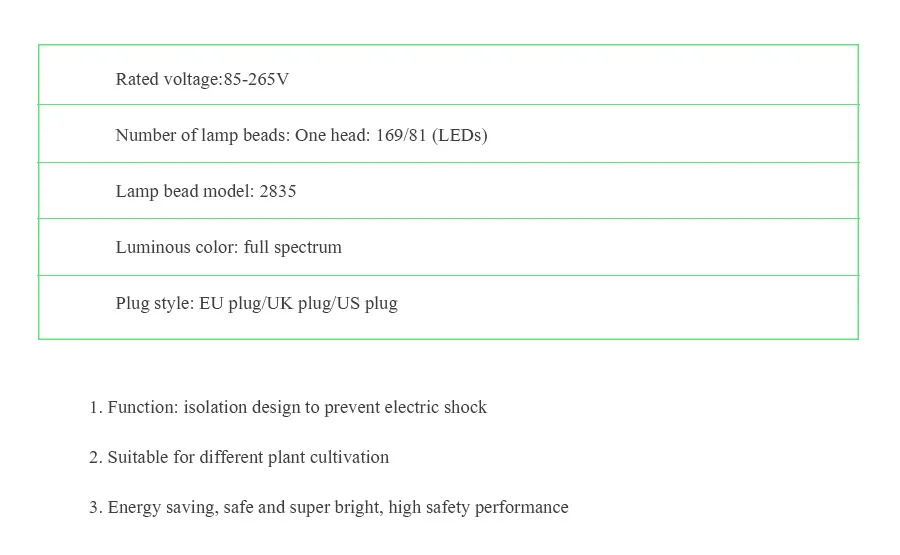Click the words full spectrum

point(293,247)
